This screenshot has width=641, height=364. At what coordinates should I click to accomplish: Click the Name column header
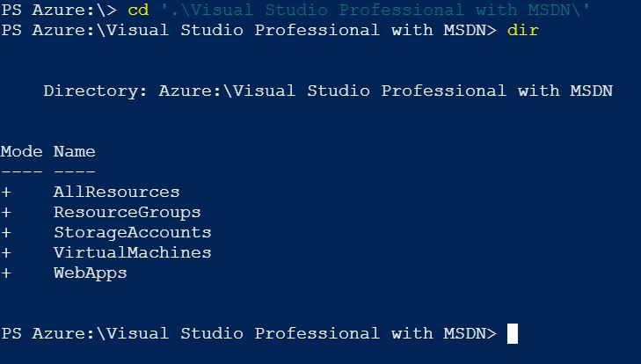point(75,152)
